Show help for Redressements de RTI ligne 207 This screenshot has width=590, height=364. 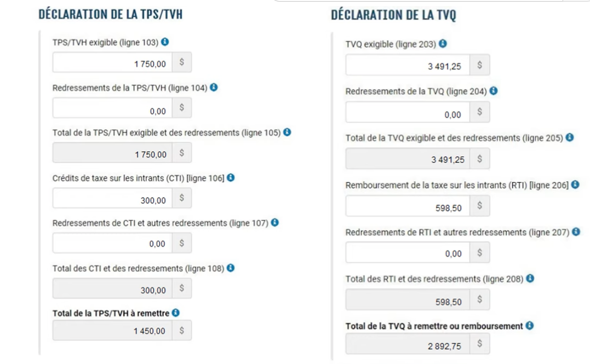pos(576,232)
